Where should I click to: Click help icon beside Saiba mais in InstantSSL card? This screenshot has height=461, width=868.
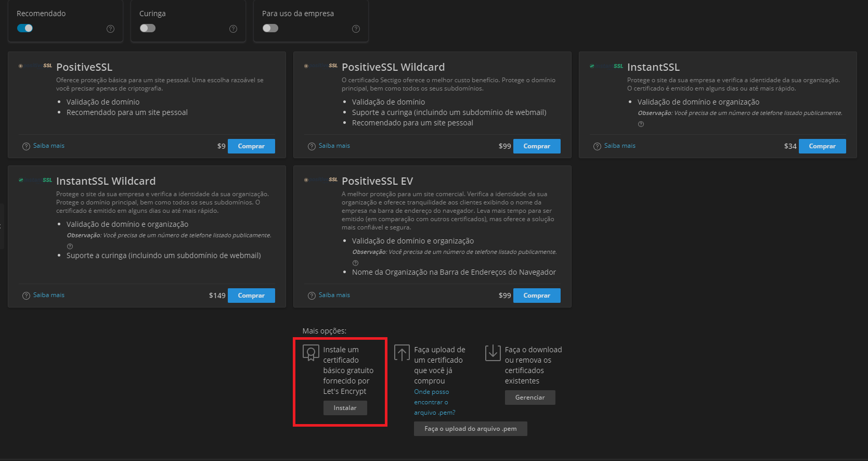(597, 146)
